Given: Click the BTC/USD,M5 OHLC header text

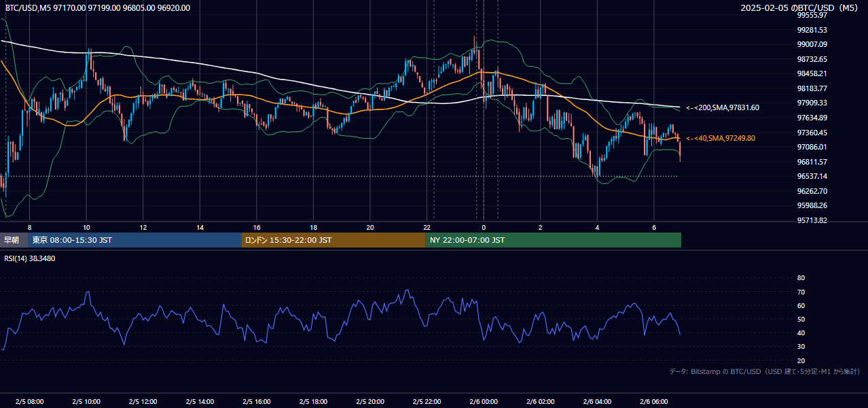Looking at the screenshot, I should click(98, 8).
